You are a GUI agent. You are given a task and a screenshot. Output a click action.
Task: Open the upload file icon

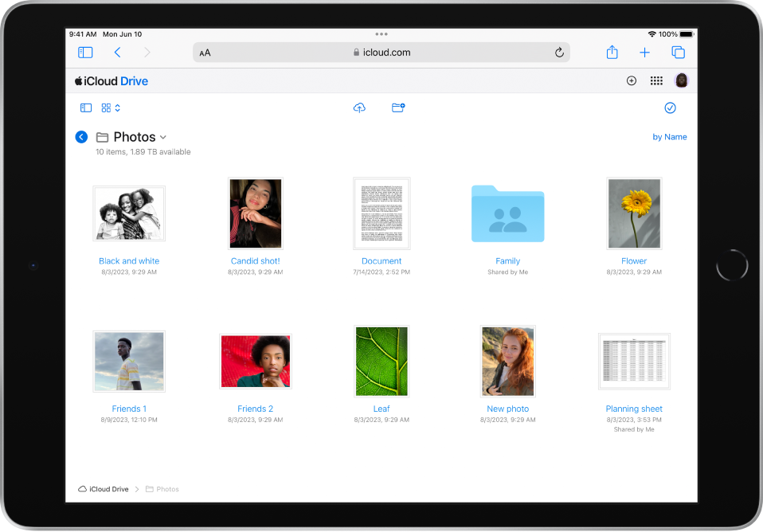click(x=359, y=108)
